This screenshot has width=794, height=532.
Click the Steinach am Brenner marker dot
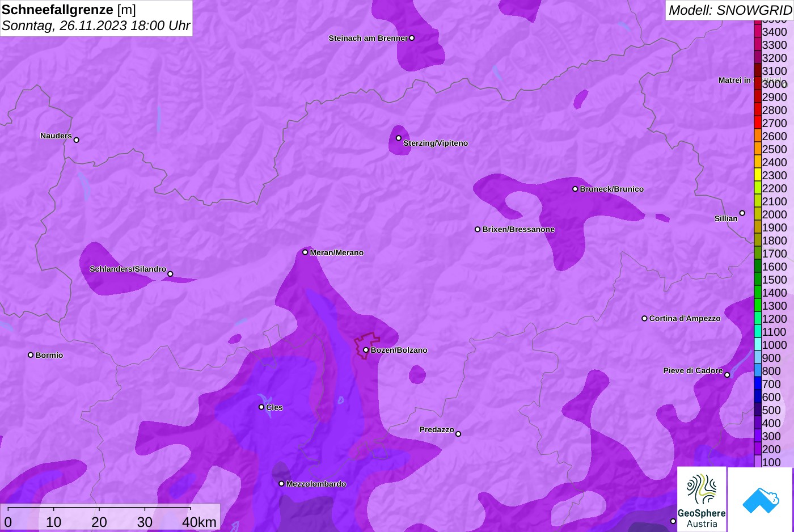[x=412, y=38]
